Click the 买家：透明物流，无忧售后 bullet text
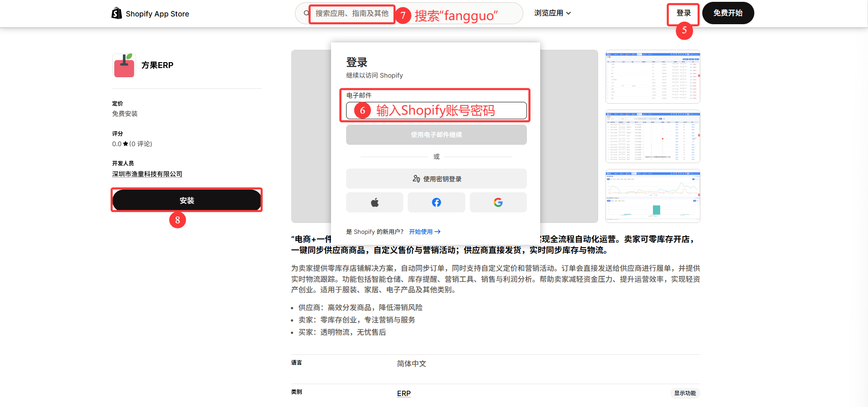 (342, 332)
